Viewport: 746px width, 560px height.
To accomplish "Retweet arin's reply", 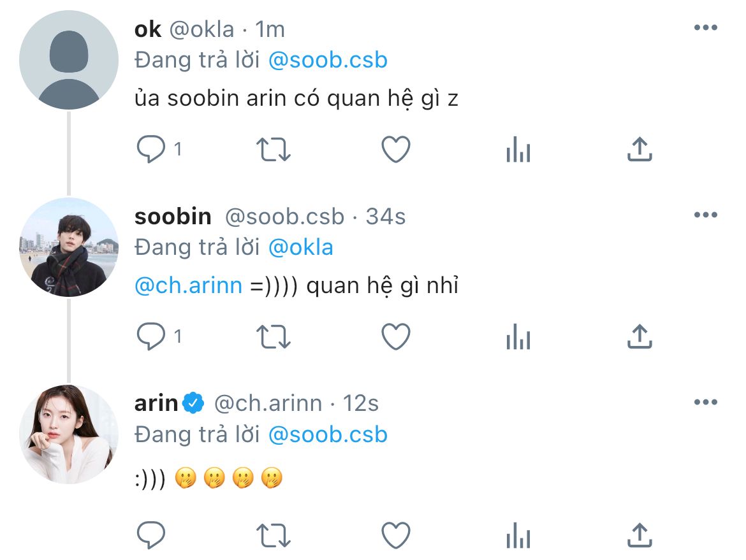I will [x=273, y=535].
